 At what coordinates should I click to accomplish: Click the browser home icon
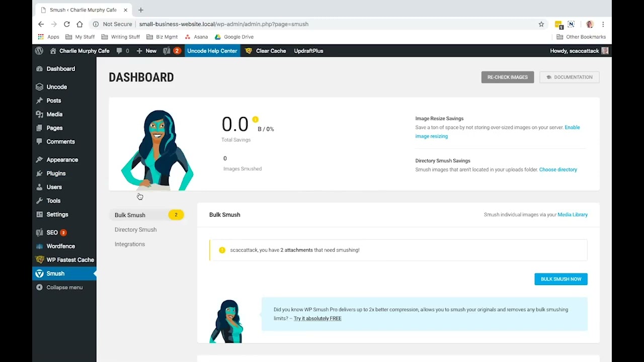point(79,24)
